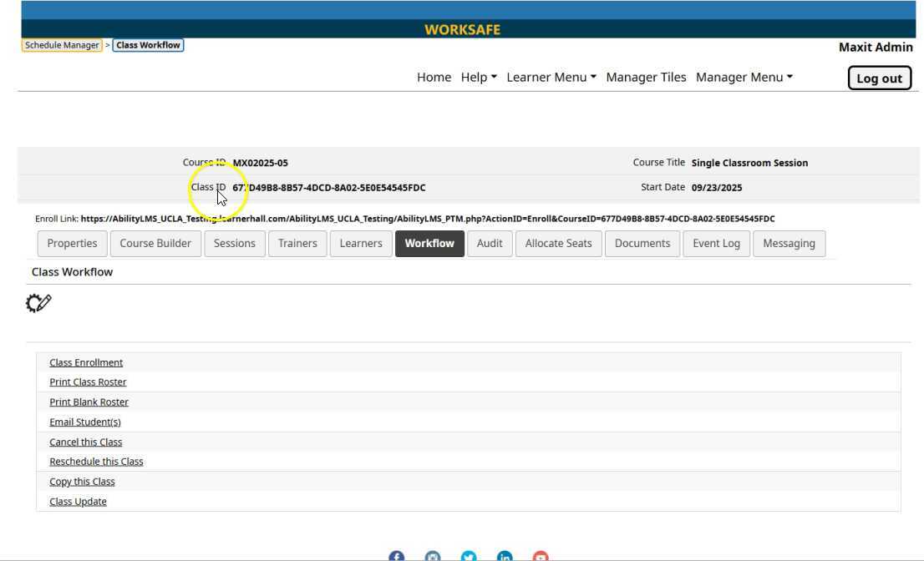Switch to the Messaging tab
Image resolution: width=924 pixels, height=561 pixels.
pos(789,244)
